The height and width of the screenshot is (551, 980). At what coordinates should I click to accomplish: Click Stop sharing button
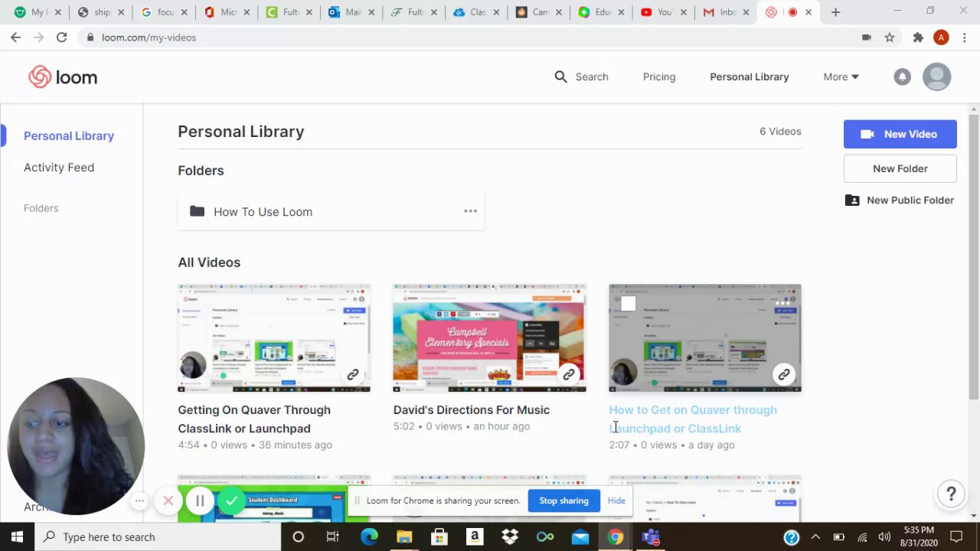pyautogui.click(x=563, y=500)
